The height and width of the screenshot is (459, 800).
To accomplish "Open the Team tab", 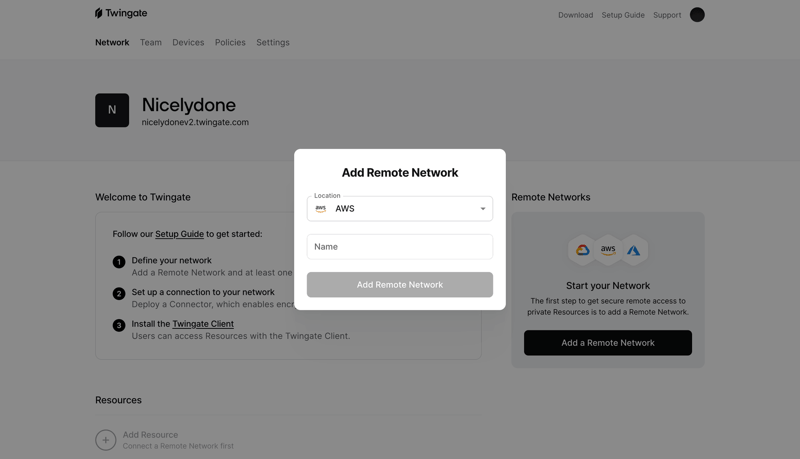I will 151,42.
